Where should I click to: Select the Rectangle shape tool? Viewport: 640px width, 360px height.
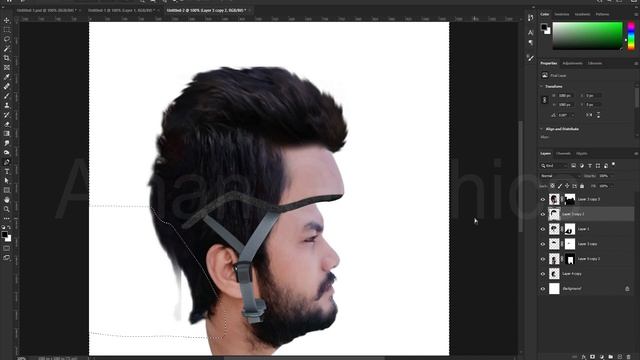pyautogui.click(x=7, y=190)
